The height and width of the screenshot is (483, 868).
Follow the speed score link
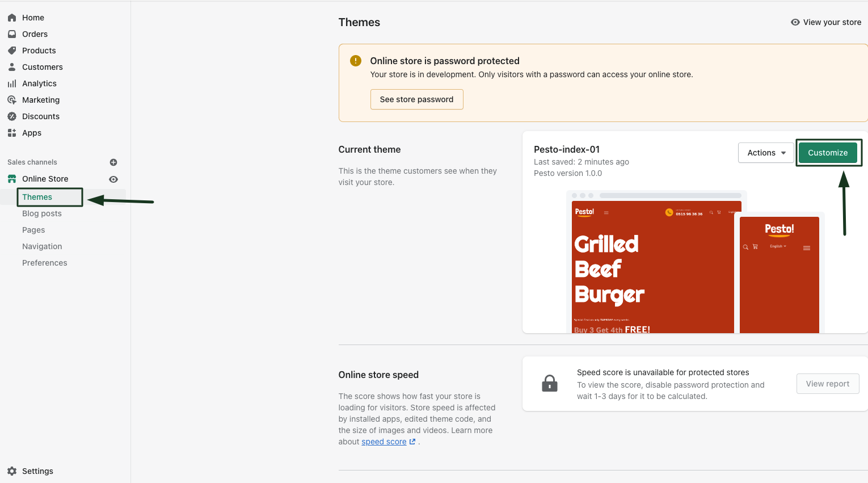[x=384, y=442]
